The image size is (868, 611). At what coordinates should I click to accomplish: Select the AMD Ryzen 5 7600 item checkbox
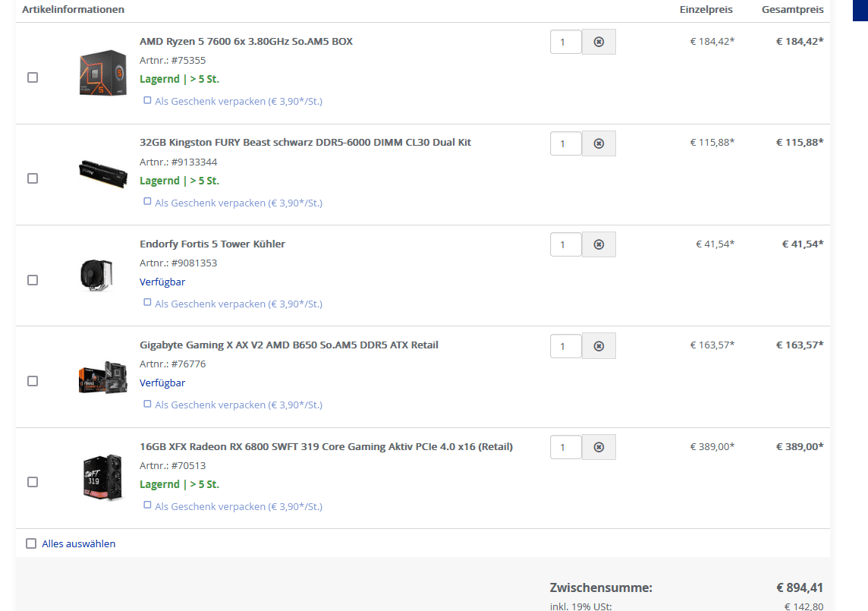click(x=33, y=77)
